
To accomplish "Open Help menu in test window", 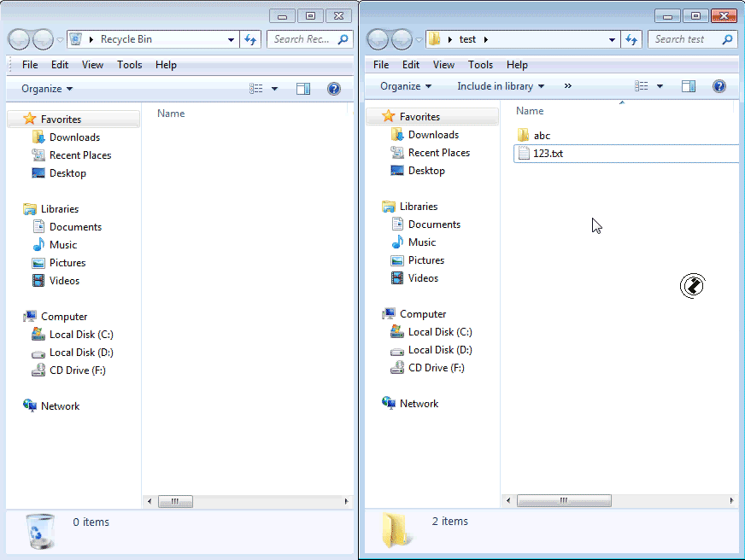I will pos(517,65).
